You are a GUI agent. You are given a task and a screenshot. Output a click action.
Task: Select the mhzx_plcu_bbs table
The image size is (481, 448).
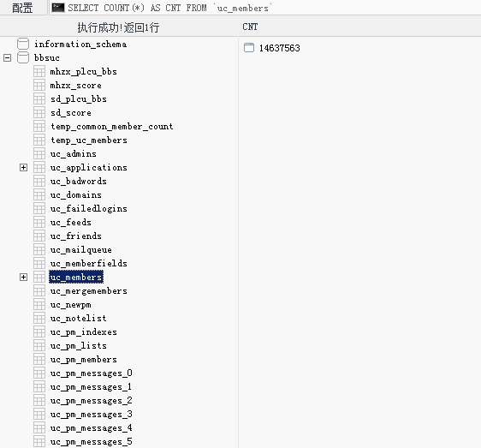coord(83,72)
